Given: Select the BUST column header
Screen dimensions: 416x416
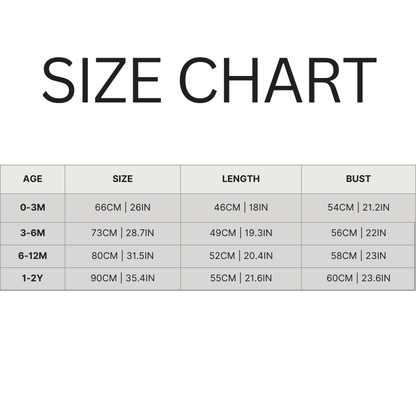Looking at the screenshot, I should (x=358, y=179).
